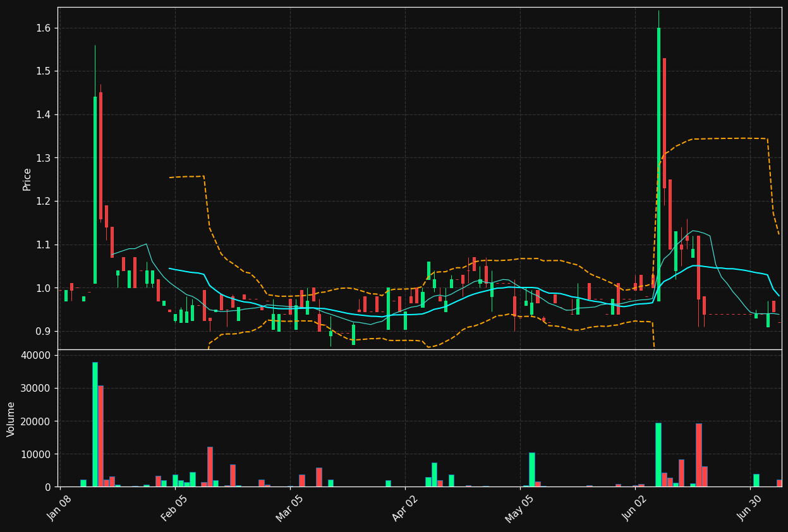
Task: Select the red volume bar near 30000
Action: pos(100,436)
